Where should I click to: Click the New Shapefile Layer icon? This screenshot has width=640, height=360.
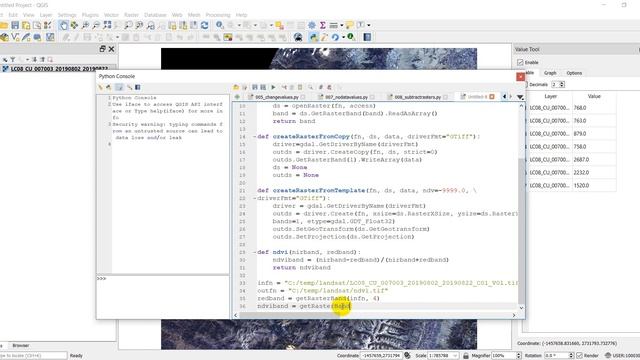[x=15, y=37]
